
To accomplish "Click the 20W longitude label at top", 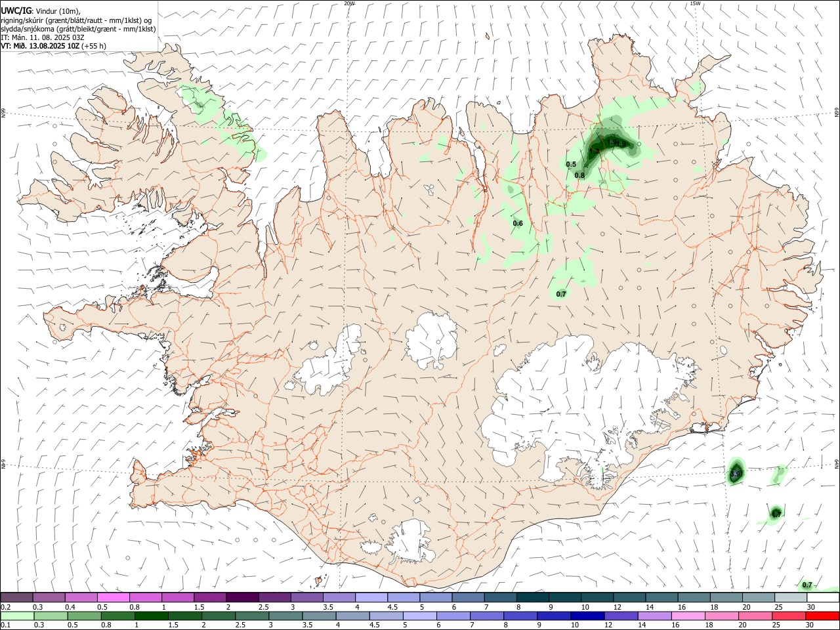I will pyautogui.click(x=349, y=3).
